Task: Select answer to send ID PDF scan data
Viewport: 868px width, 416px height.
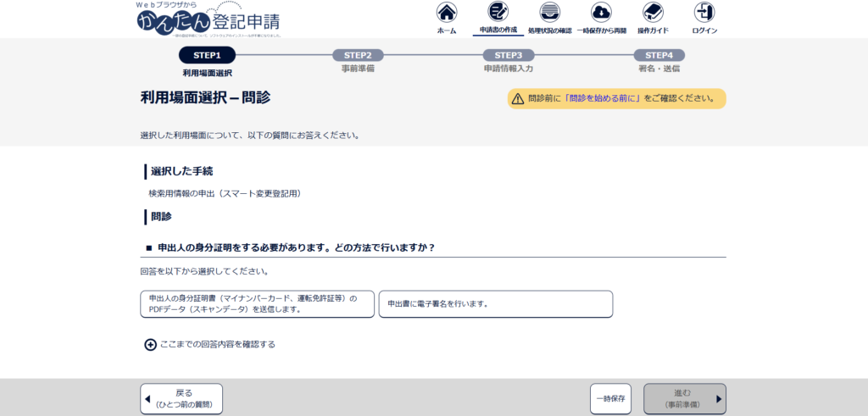Action: click(257, 304)
